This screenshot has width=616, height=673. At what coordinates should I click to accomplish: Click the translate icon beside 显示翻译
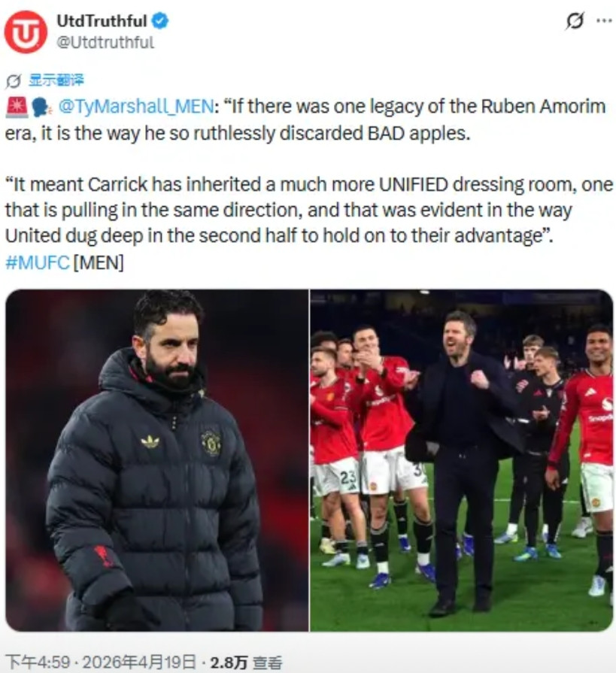[14, 80]
